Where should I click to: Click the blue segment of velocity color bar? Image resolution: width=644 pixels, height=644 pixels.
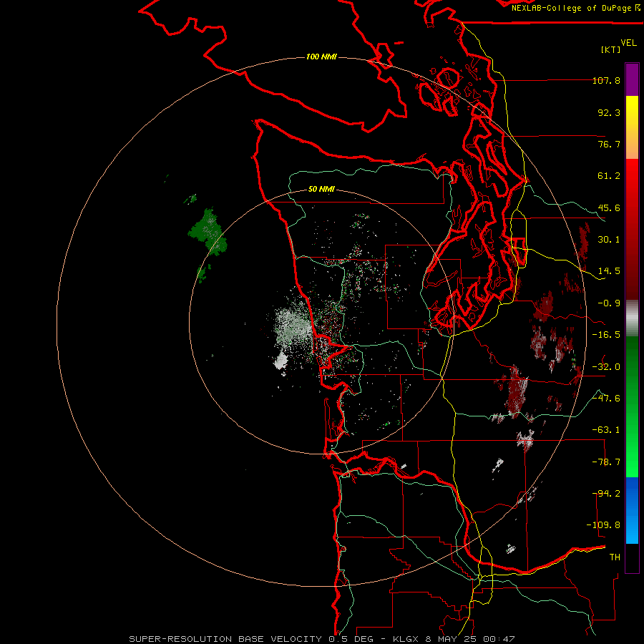(632, 510)
